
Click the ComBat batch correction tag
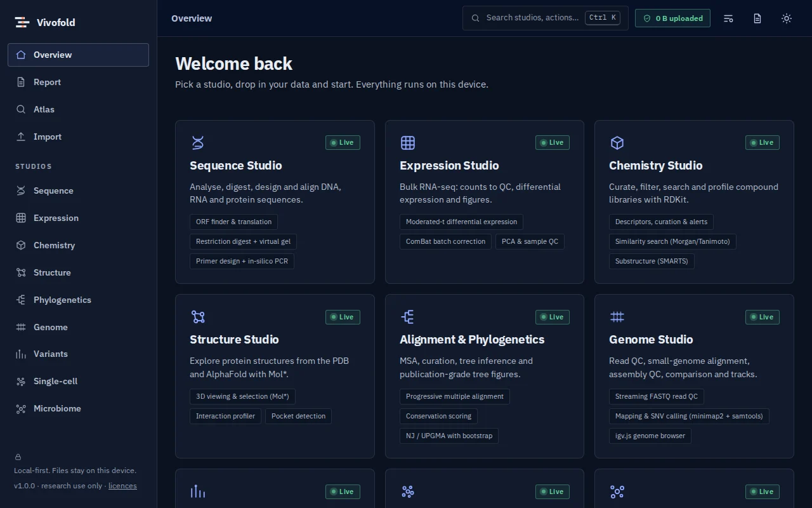point(445,241)
